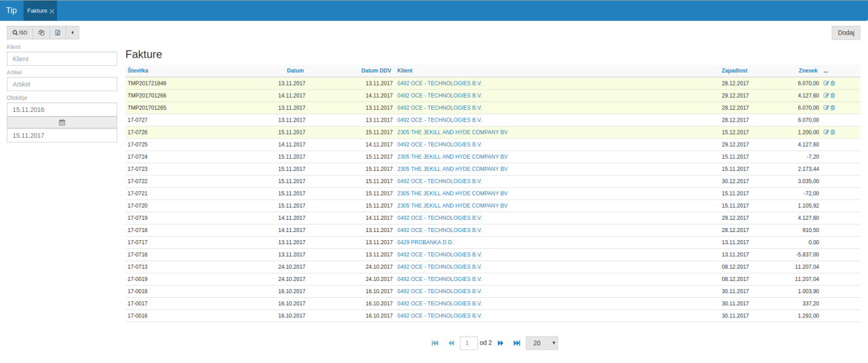The width and height of the screenshot is (868, 363).
Task: Delete invoice 17-0726 with trash icon
Action: click(833, 132)
